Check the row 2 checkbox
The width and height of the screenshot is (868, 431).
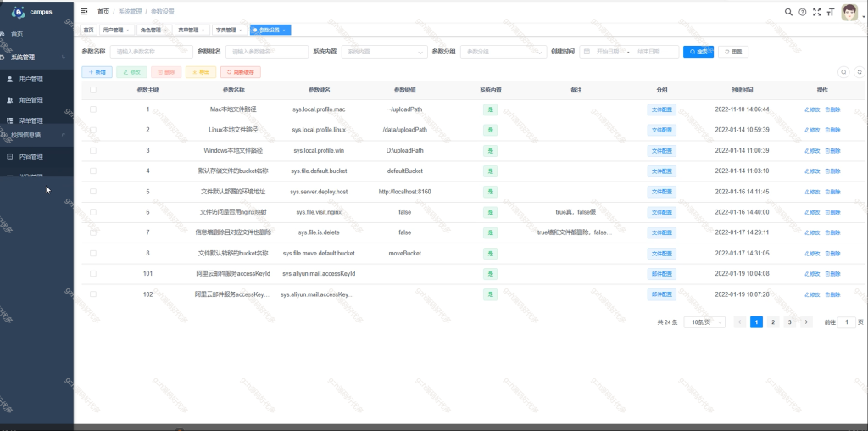(93, 130)
